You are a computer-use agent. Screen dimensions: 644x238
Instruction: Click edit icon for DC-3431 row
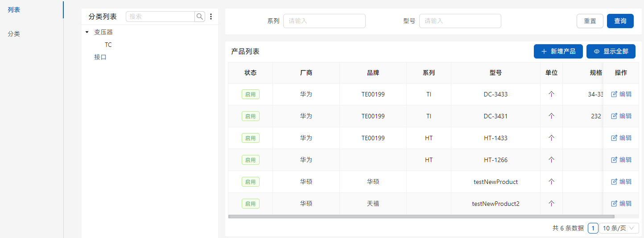click(x=614, y=116)
